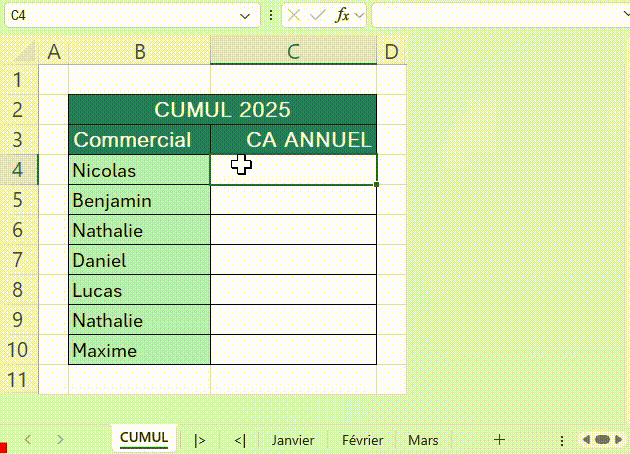Click the CUMUL 2025 title cell
630x454 pixels.
pyautogui.click(x=223, y=110)
